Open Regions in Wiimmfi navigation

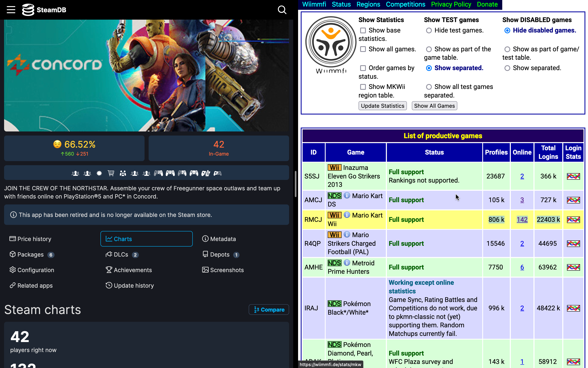(x=368, y=4)
